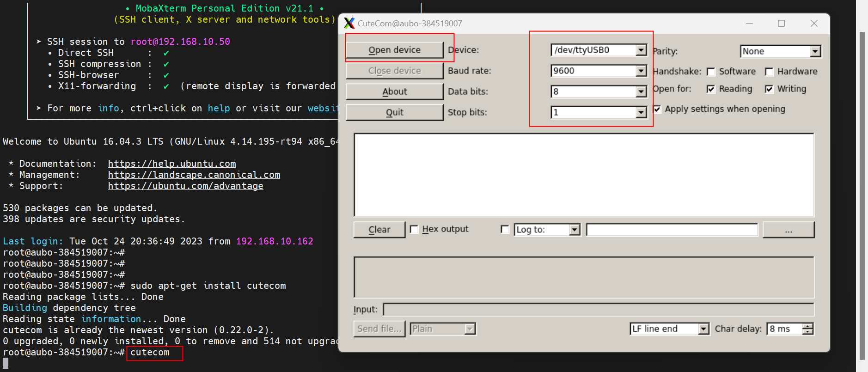
Task: Close the CuteCom window
Action: pyautogui.click(x=814, y=23)
